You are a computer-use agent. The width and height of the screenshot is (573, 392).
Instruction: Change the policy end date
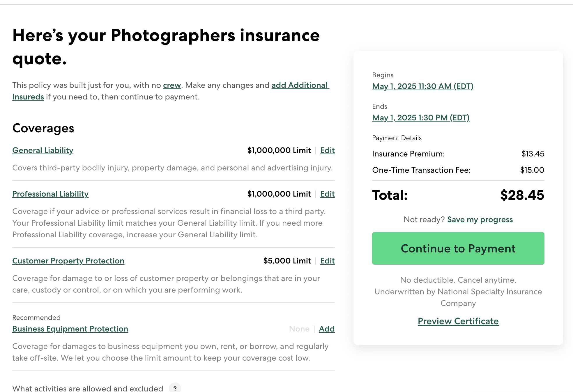click(421, 118)
